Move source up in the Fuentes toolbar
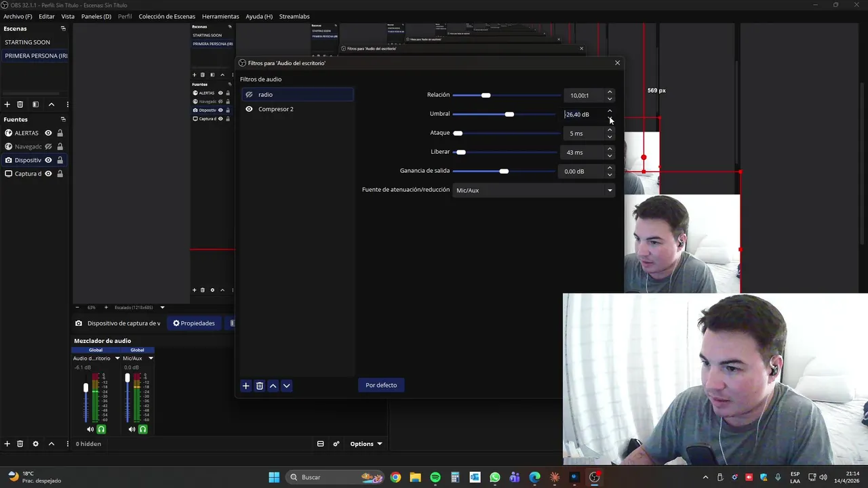Image resolution: width=868 pixels, height=488 pixels. click(51, 444)
